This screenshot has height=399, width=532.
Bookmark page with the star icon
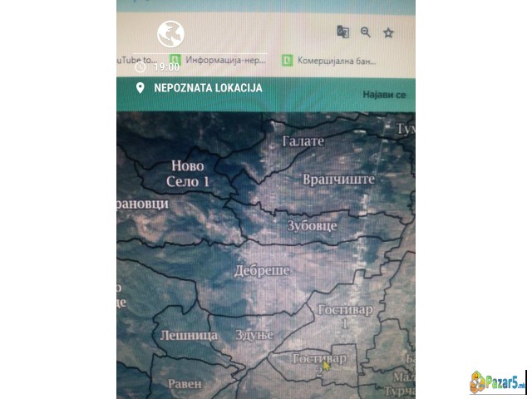coord(388,33)
